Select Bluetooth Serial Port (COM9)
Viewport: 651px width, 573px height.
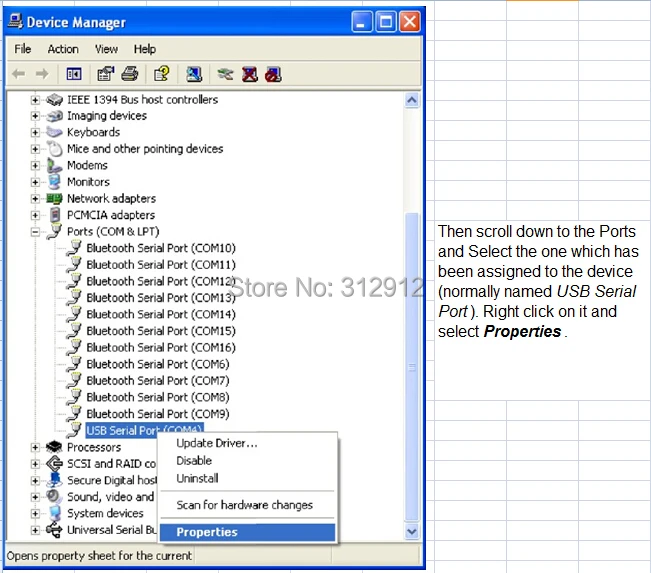point(158,414)
